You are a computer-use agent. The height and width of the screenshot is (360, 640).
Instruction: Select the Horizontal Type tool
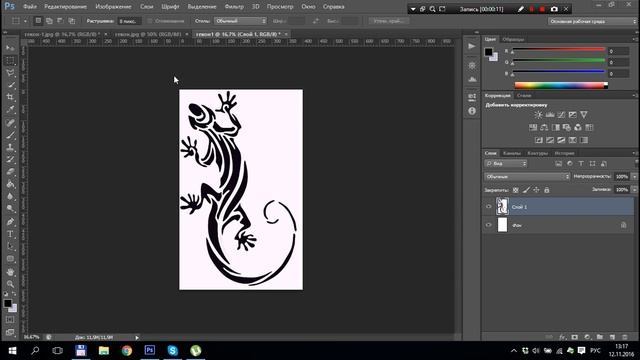point(10,234)
